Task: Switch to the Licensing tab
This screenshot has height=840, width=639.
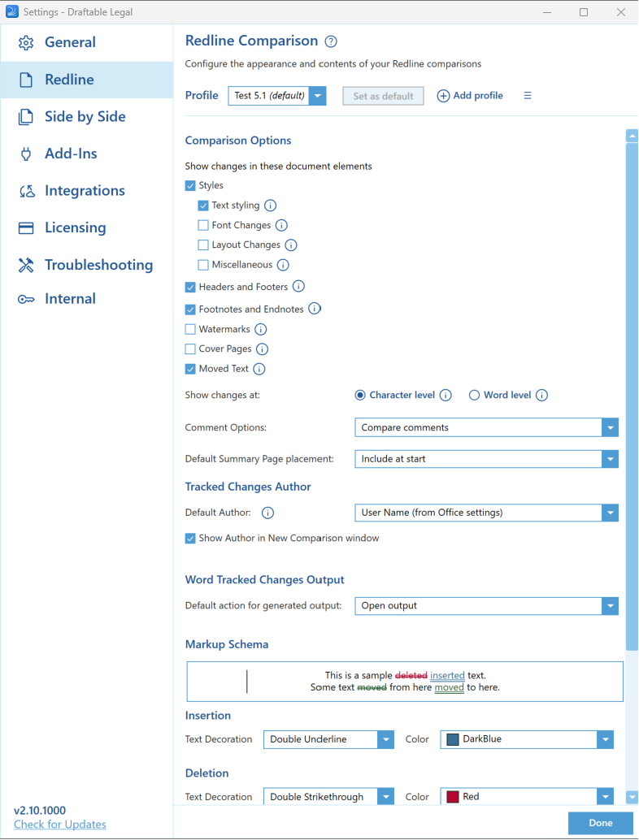Action: [x=87, y=228]
